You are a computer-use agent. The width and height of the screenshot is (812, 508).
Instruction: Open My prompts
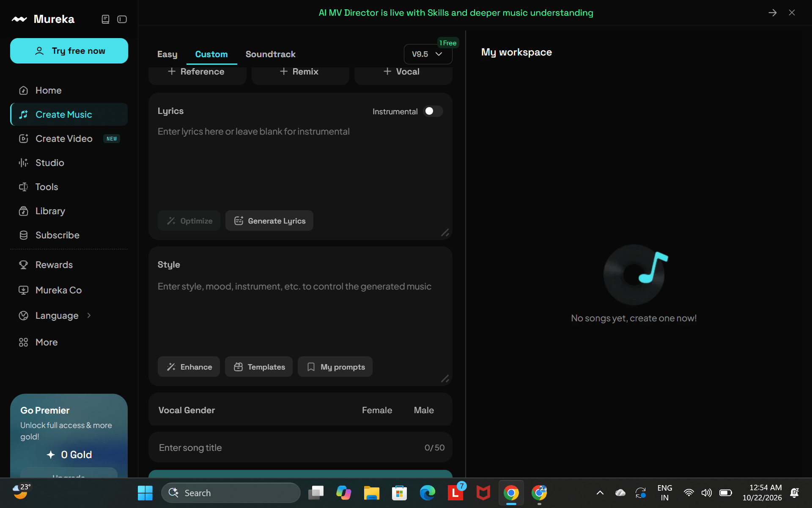(x=335, y=367)
